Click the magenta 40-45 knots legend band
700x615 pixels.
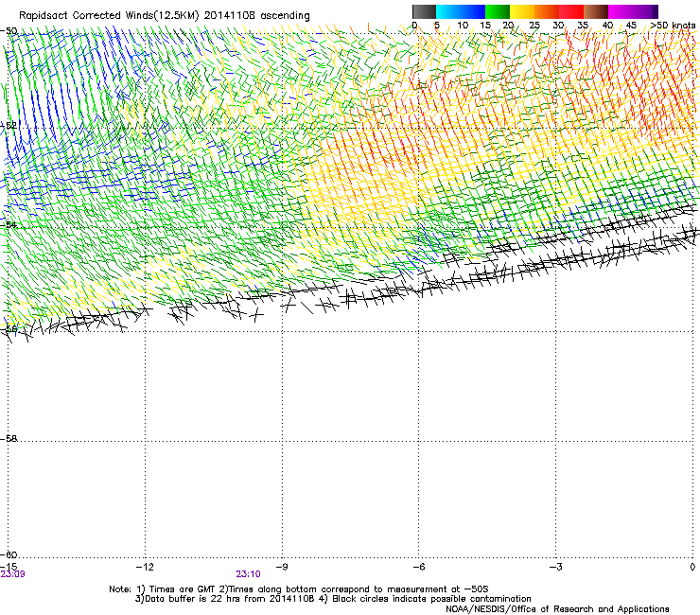[621, 11]
